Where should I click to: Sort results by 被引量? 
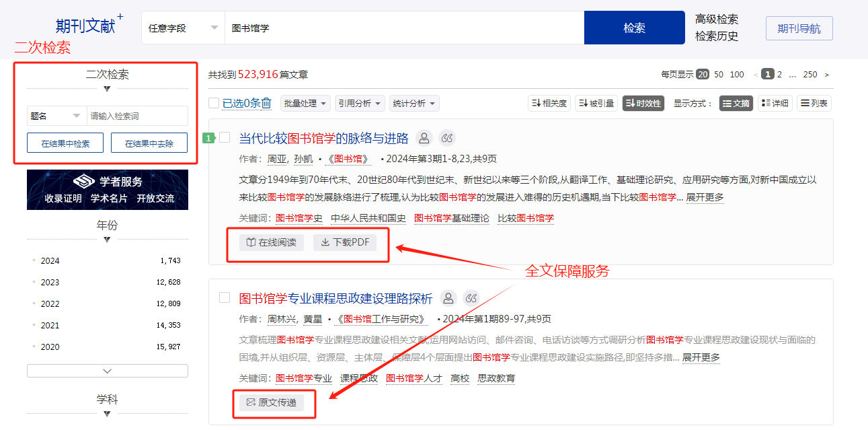pos(596,103)
